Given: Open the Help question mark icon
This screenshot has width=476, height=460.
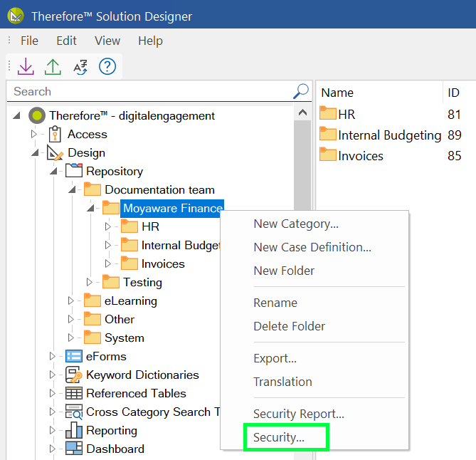Looking at the screenshot, I should click(107, 67).
